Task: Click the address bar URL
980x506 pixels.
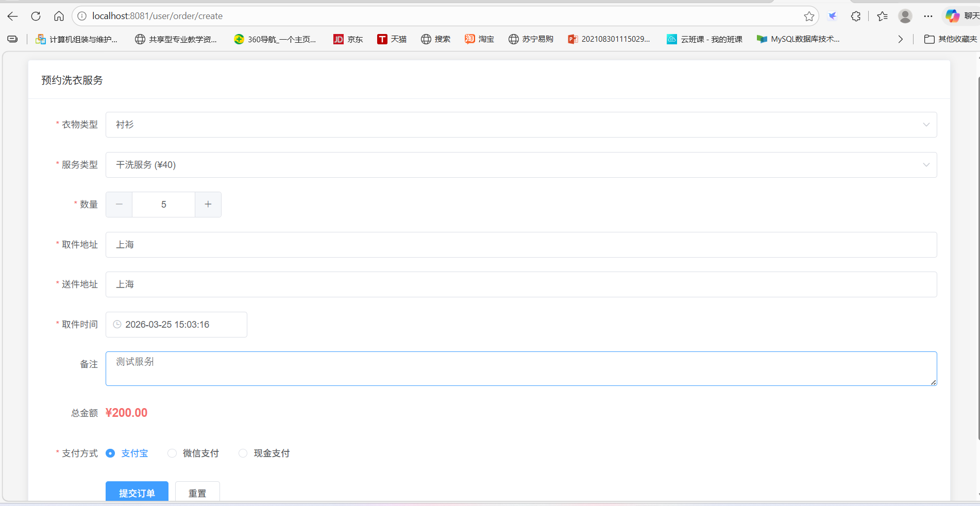Action: [x=158, y=16]
